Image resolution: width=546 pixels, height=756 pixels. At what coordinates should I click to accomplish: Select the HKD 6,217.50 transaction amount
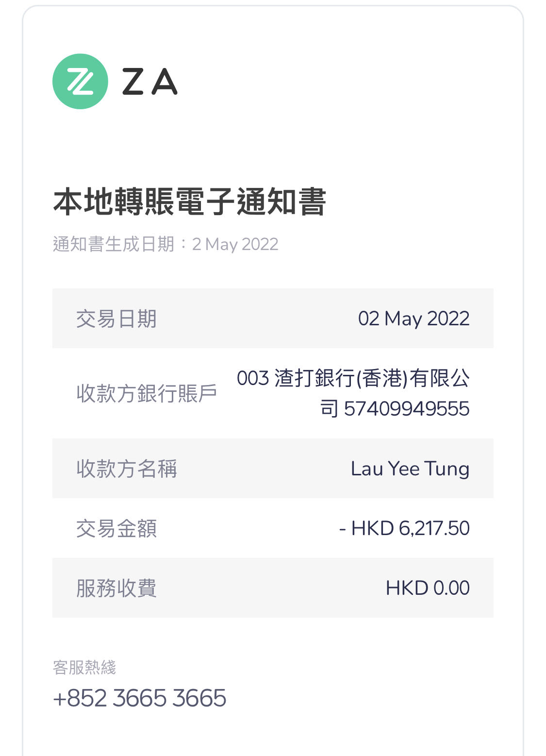(410, 528)
